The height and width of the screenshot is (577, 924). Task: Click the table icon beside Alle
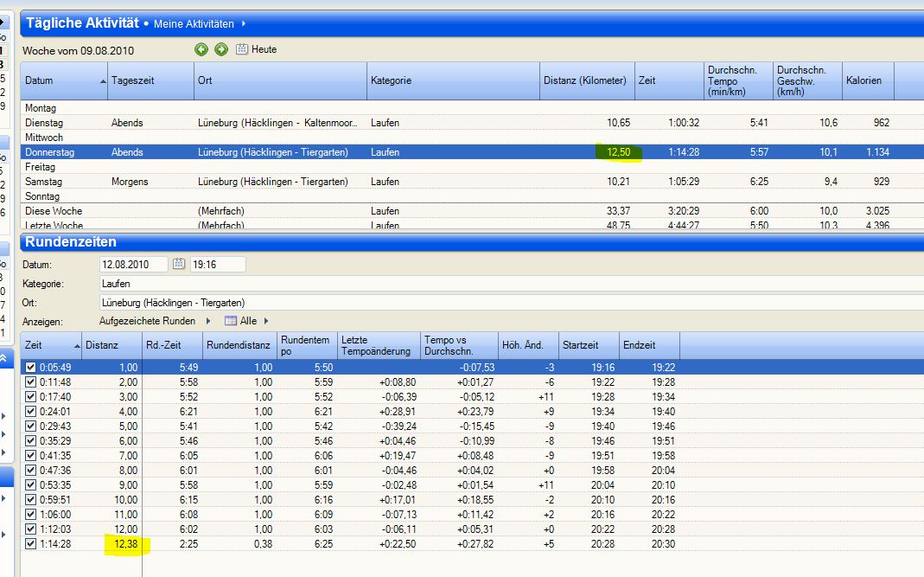click(x=231, y=321)
